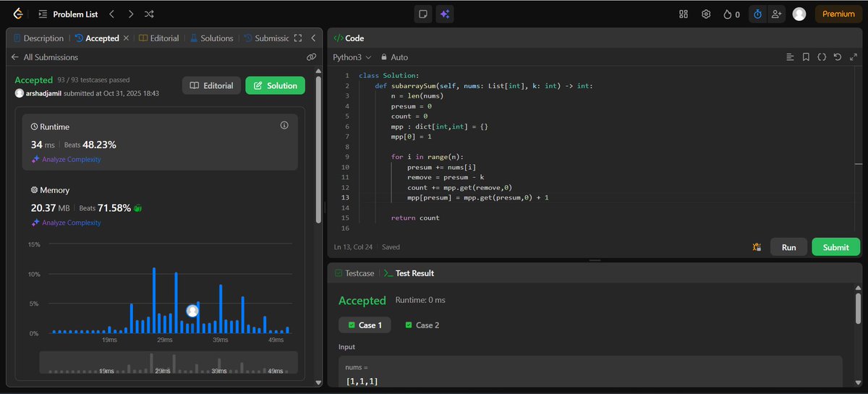Open the layout grid icon
Screen dimensions: 868x394
684,14
